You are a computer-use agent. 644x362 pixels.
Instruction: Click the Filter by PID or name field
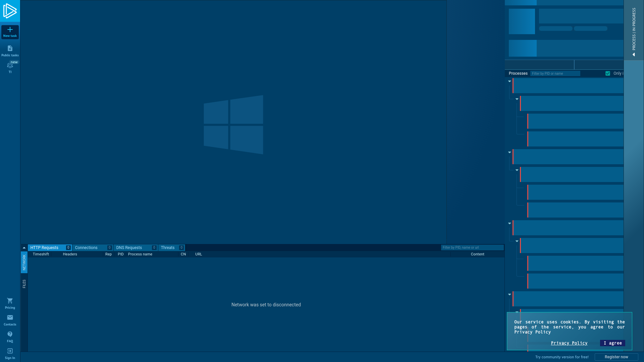(555, 73)
